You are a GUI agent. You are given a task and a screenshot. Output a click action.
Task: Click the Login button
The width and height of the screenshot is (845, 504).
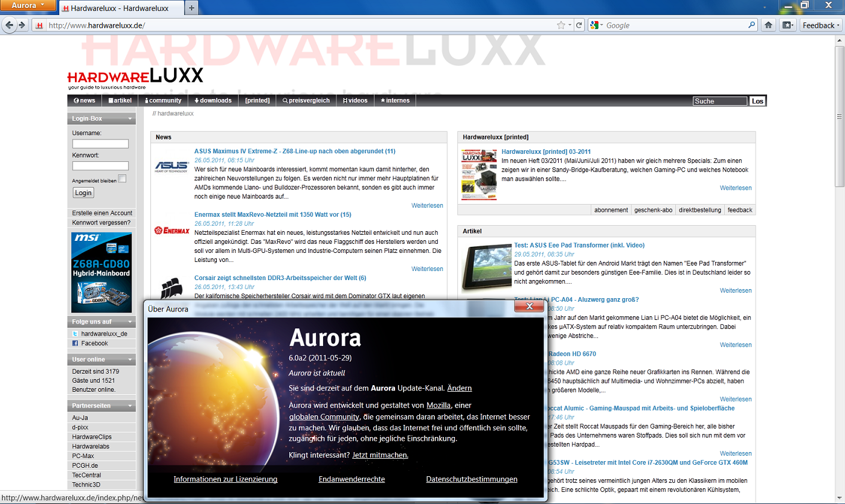83,193
